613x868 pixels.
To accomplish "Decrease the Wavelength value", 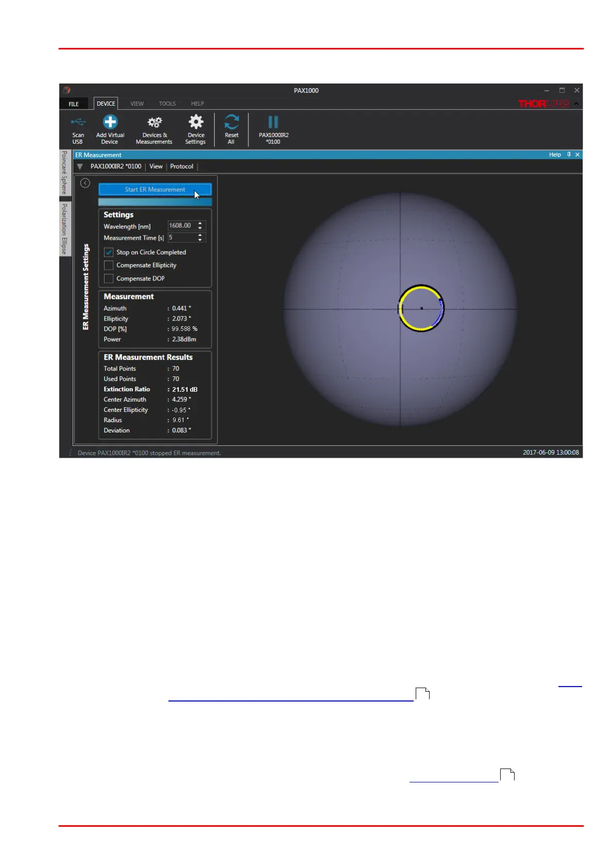I will [200, 228].
